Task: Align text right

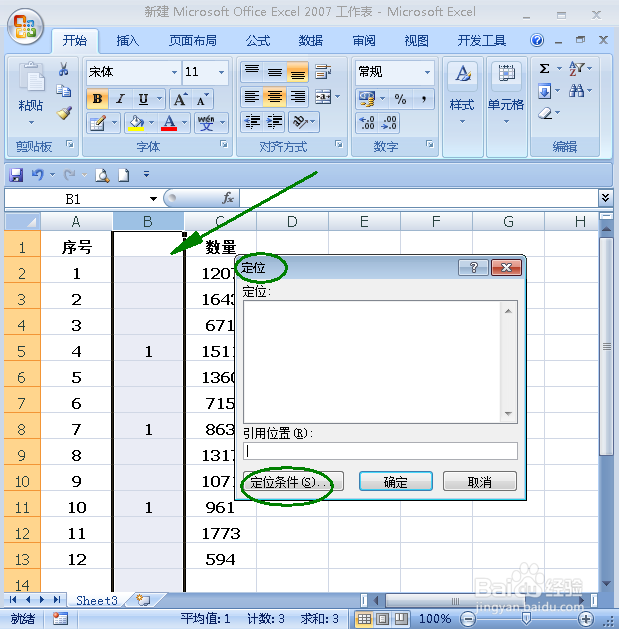Action: click(x=297, y=96)
